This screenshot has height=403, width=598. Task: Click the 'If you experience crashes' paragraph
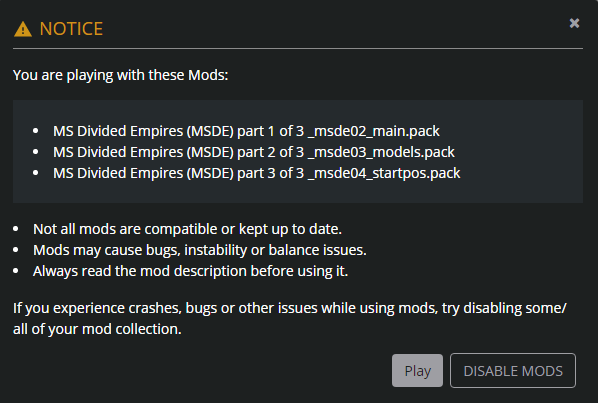[x=290, y=318]
